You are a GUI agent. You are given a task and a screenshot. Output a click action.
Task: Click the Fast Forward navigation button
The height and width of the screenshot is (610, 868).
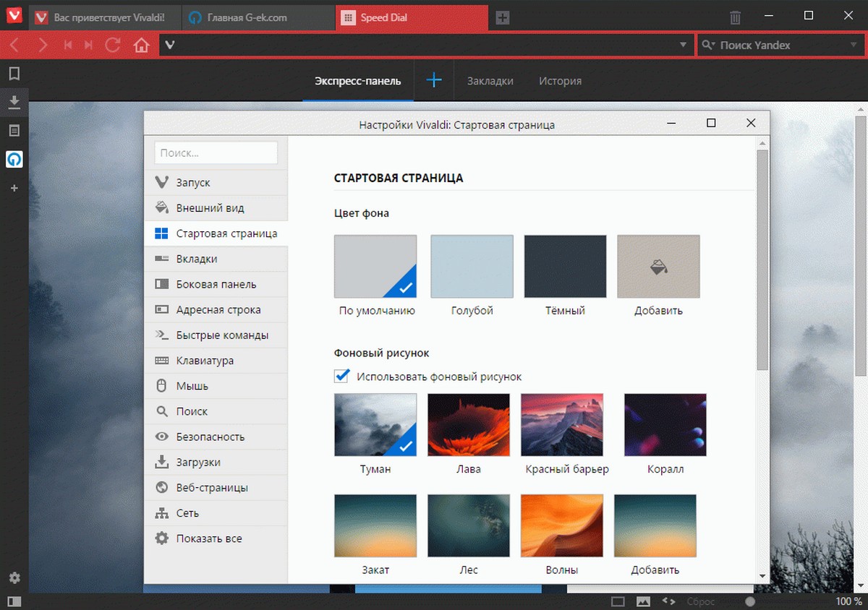(89, 46)
